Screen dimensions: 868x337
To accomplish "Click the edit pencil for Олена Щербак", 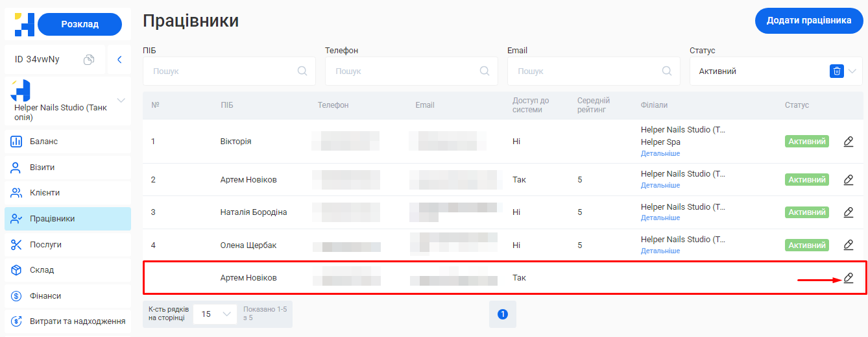I will 848,245.
